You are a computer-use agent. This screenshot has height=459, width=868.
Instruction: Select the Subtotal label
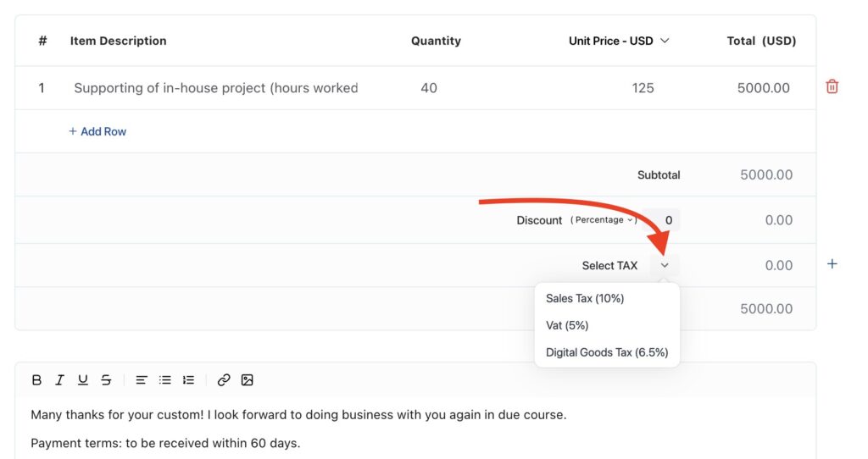[x=659, y=174]
